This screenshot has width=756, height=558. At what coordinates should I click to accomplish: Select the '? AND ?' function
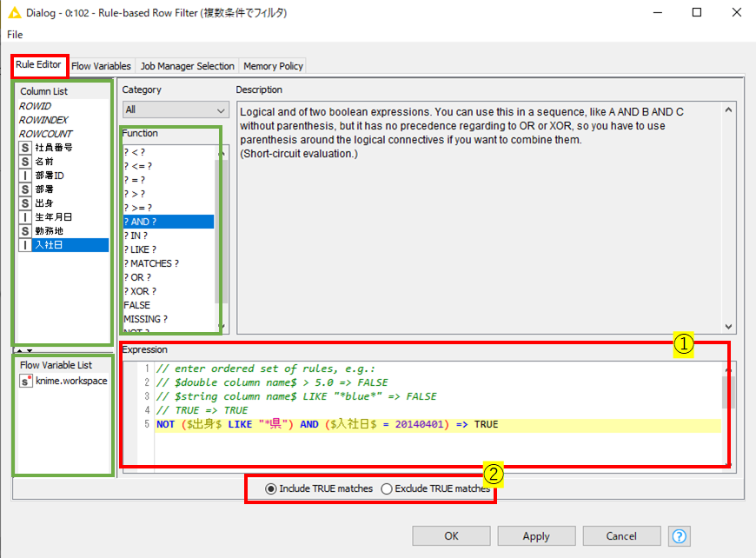(169, 222)
